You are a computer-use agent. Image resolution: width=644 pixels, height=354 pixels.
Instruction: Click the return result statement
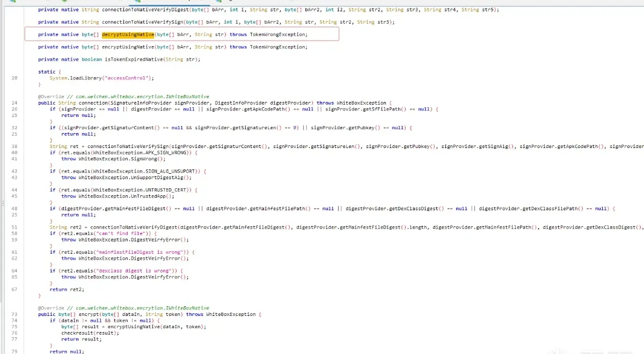coord(82,339)
